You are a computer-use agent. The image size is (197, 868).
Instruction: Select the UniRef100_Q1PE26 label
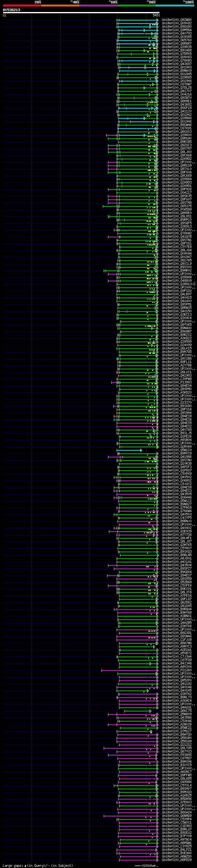click(176, 436)
